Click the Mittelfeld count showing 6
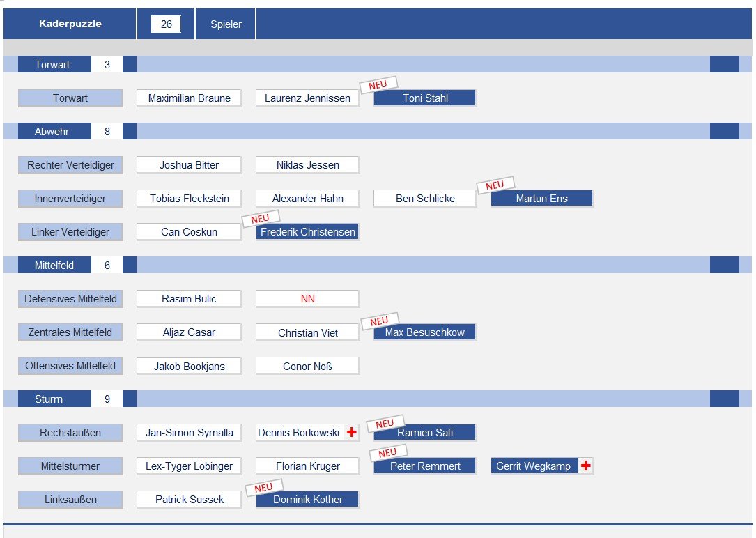Screen dimensions: 756x538 click(x=107, y=265)
